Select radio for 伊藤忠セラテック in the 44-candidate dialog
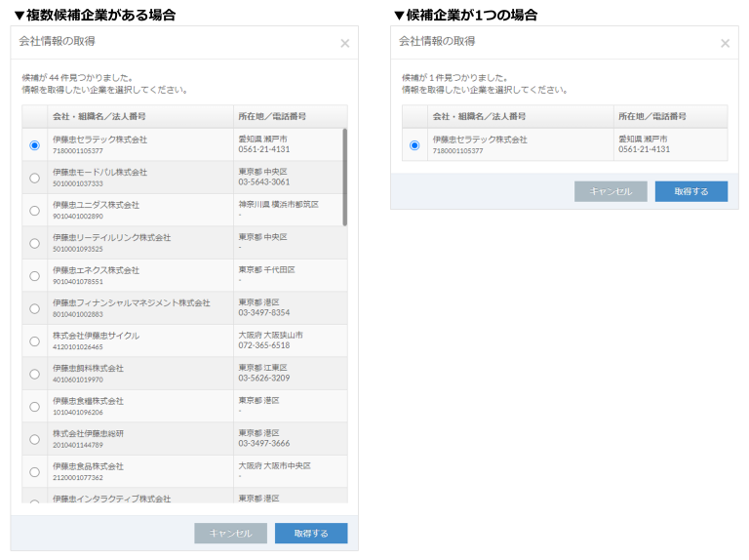The image size is (749, 560). coord(34,145)
